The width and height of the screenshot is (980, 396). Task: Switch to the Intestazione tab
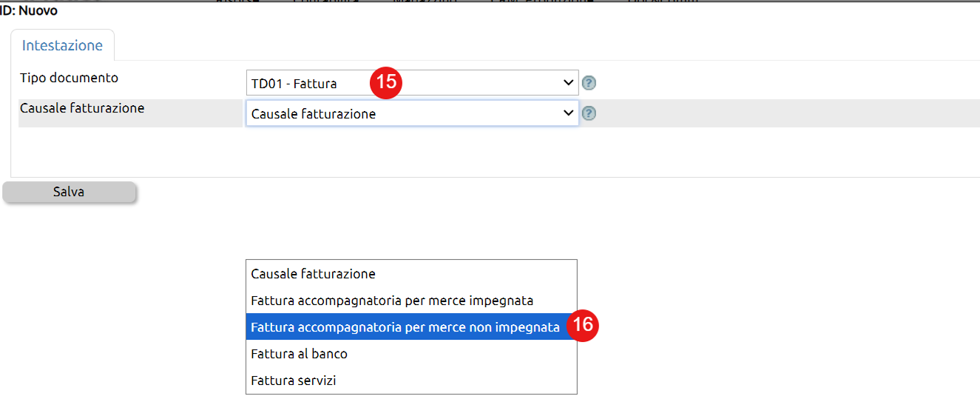coord(62,45)
